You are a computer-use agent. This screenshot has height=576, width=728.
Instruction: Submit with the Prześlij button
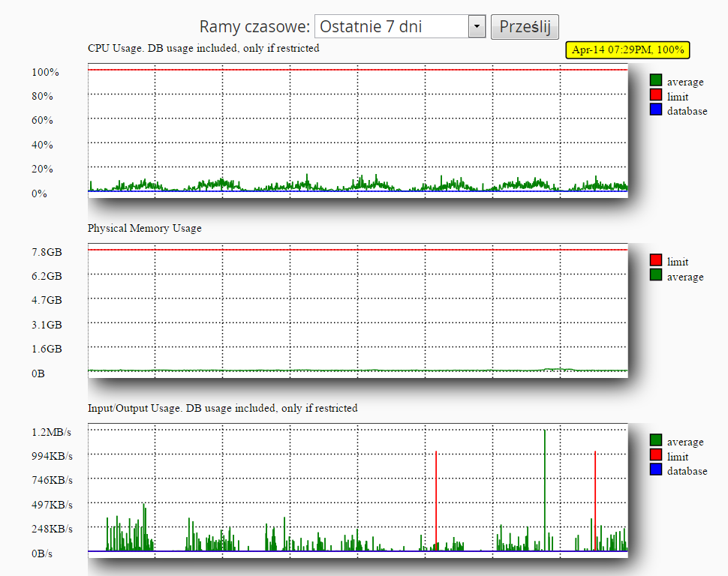[525, 27]
